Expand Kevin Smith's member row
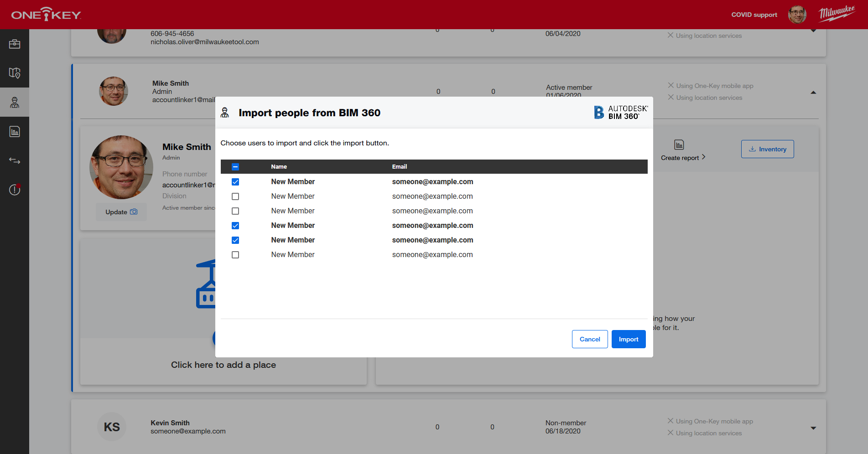Screen dimensions: 868x454 pyautogui.click(x=813, y=428)
